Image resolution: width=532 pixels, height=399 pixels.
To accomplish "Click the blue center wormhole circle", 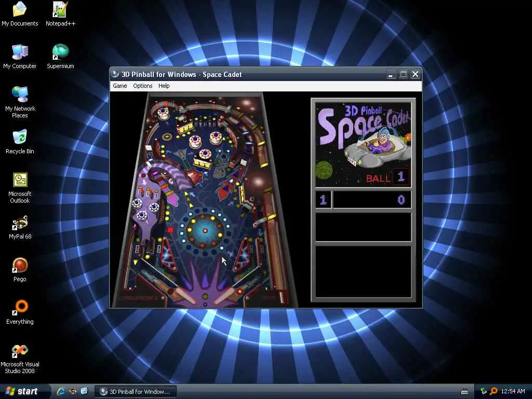I will coord(205,231).
